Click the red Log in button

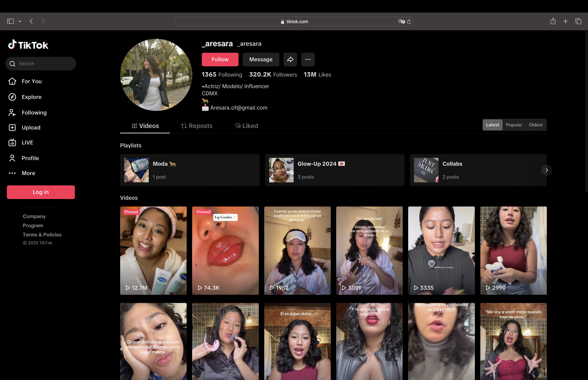[x=41, y=192]
